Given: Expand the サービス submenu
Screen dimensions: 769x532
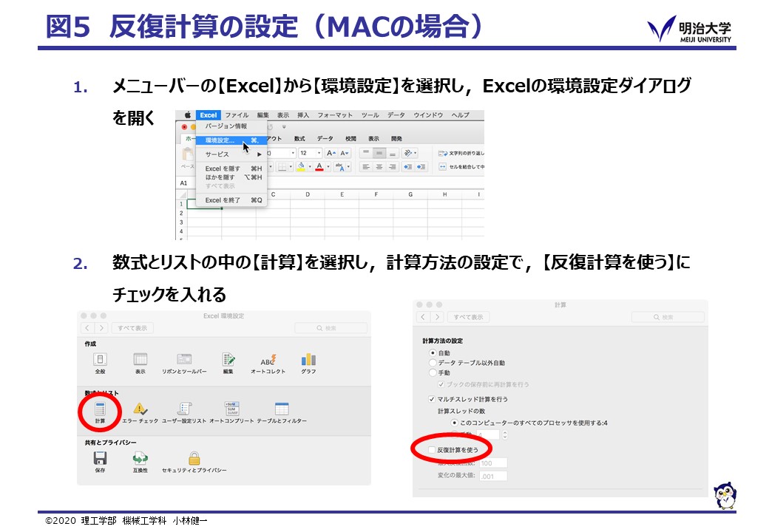Looking at the screenshot, I should [231, 154].
